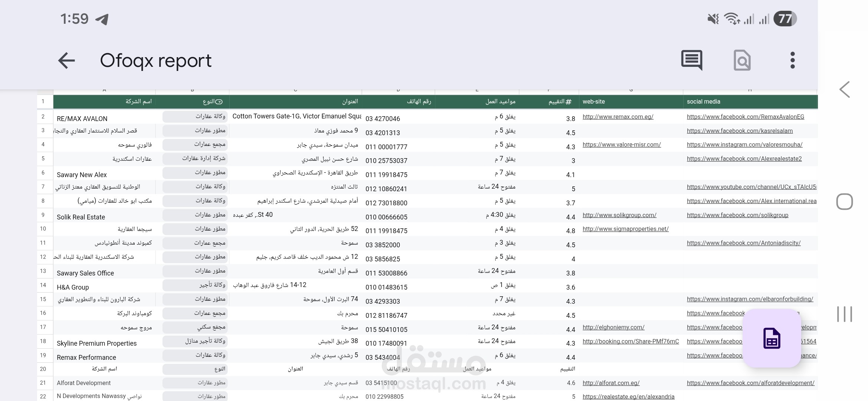Image resolution: width=868 pixels, height=401 pixels.
Task: Open the elghoniemy.com link
Action: point(614,327)
